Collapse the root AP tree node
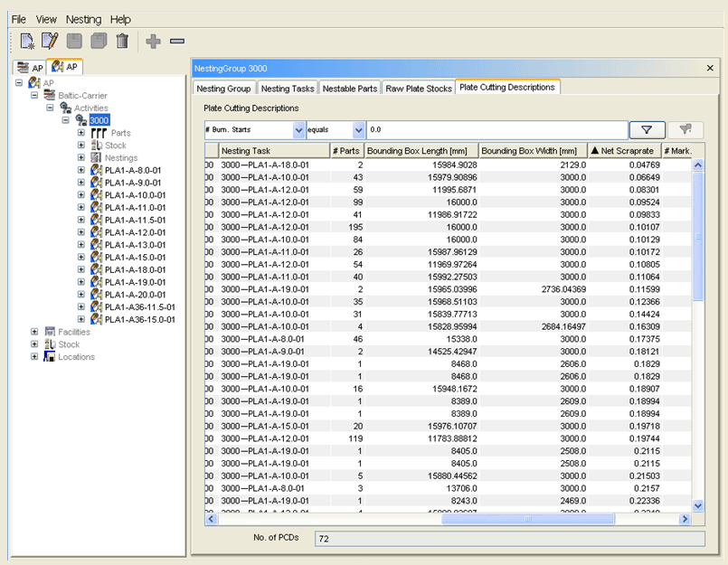728x565 pixels. 19,82
